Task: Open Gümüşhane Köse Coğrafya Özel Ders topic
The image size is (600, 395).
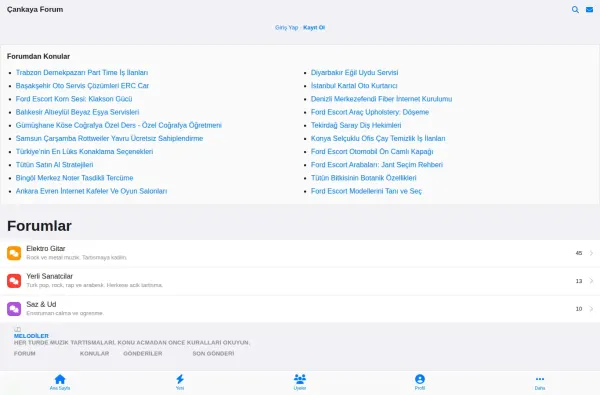Action: point(119,125)
